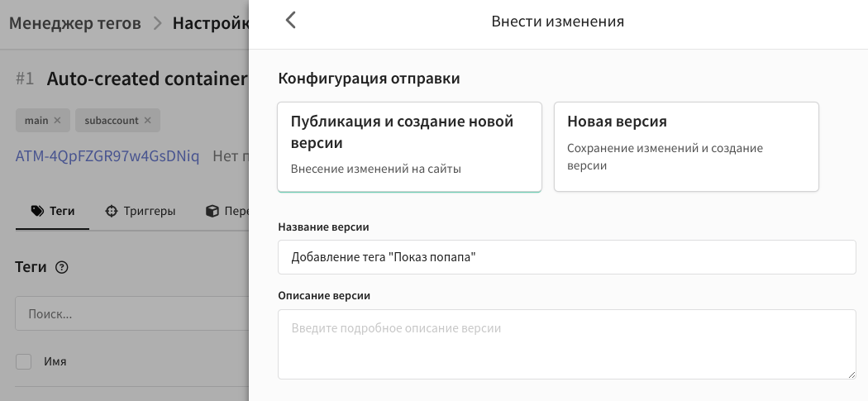Select "Публикация и создание новой версии" option
This screenshot has width=868, height=401.
[x=409, y=146]
